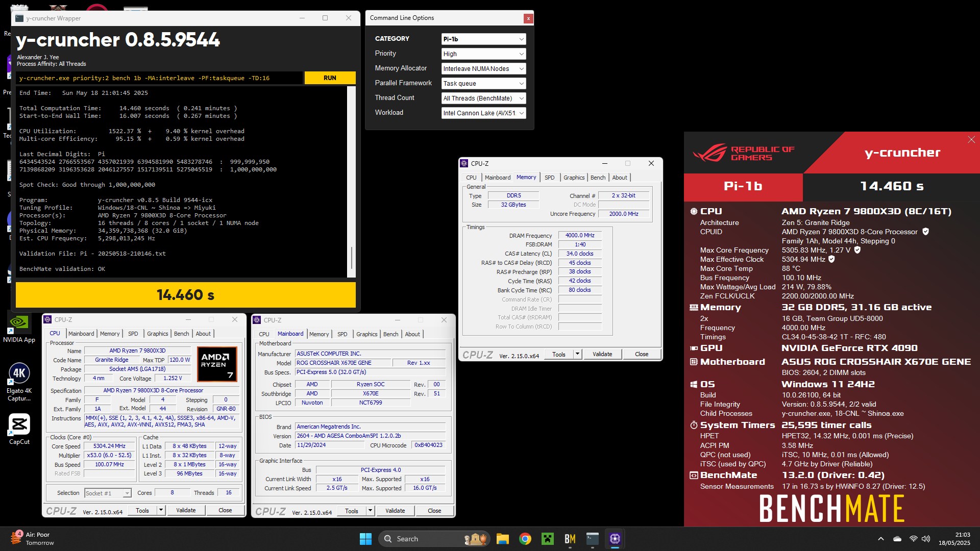Click Windows Start button on taskbar
This screenshot has width=980, height=551.
[x=365, y=539]
